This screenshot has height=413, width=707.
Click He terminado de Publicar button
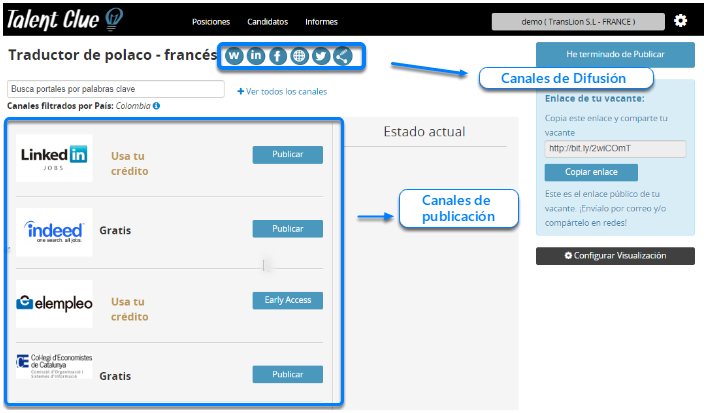point(615,55)
